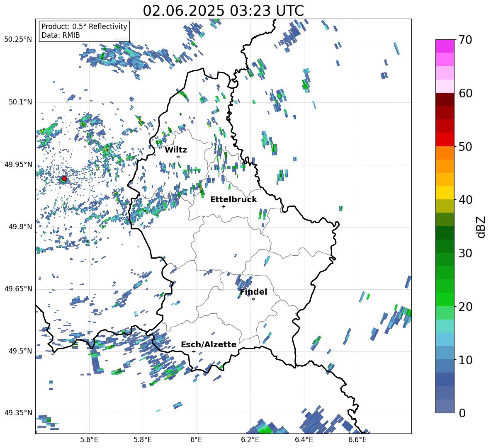Click the pale pink colorbar segment just above 60
Image resolution: width=491 pixels, height=448 pixels.
click(445, 86)
